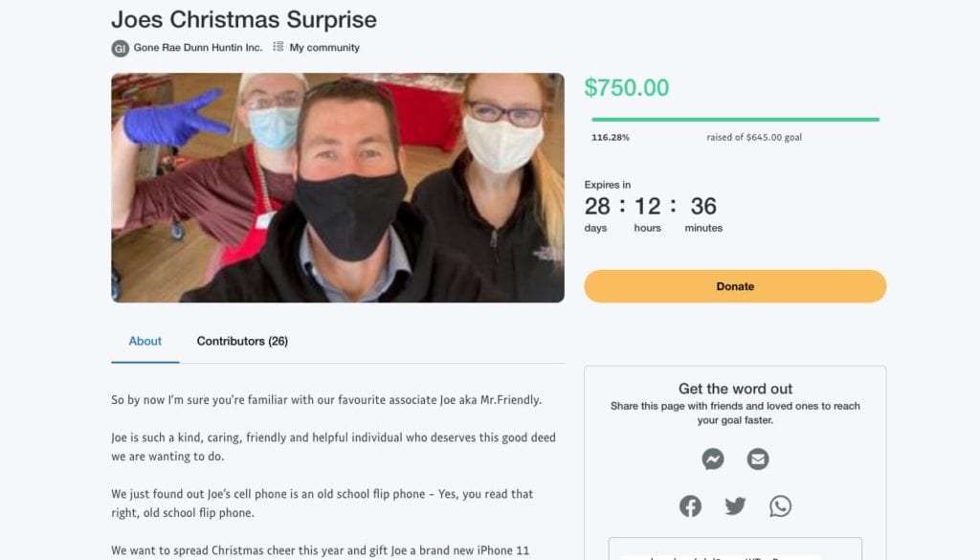Open the Facebook share option
This screenshot has height=560, width=980.
pos(690,505)
